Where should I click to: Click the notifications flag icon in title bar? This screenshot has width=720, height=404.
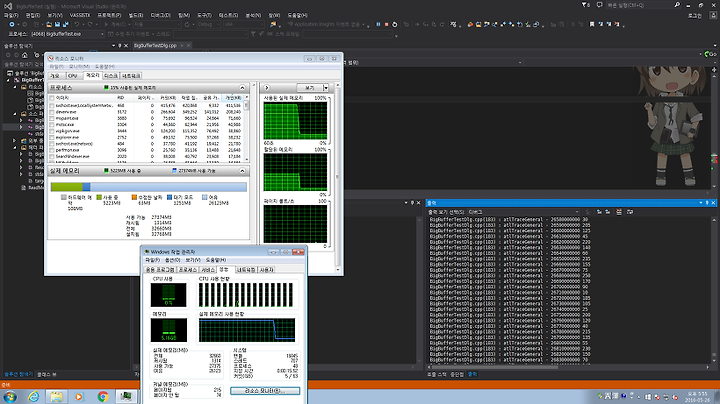[585, 6]
